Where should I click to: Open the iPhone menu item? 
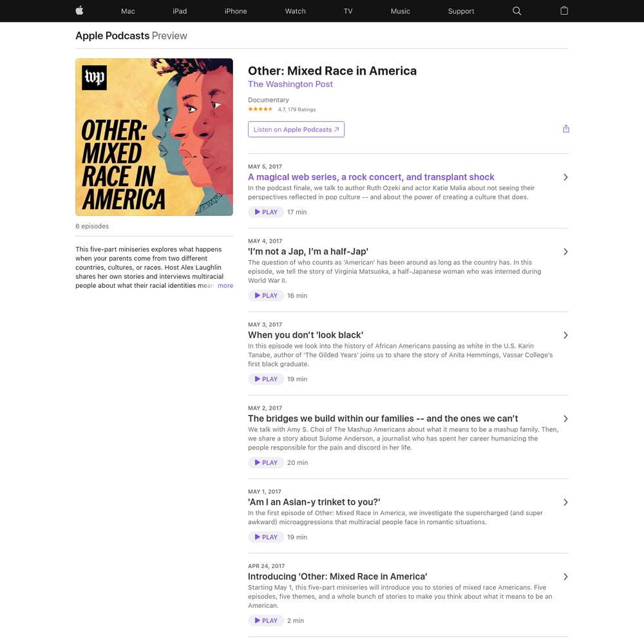[236, 11]
